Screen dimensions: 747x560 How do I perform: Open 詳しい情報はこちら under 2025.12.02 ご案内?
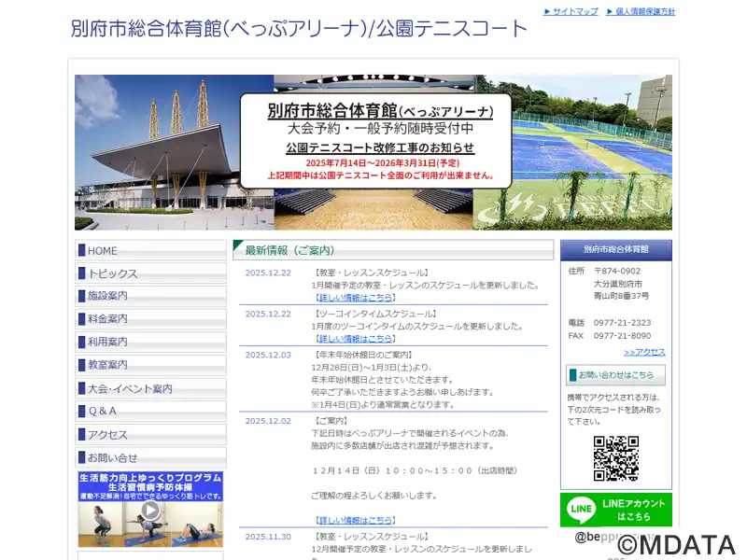(356, 520)
